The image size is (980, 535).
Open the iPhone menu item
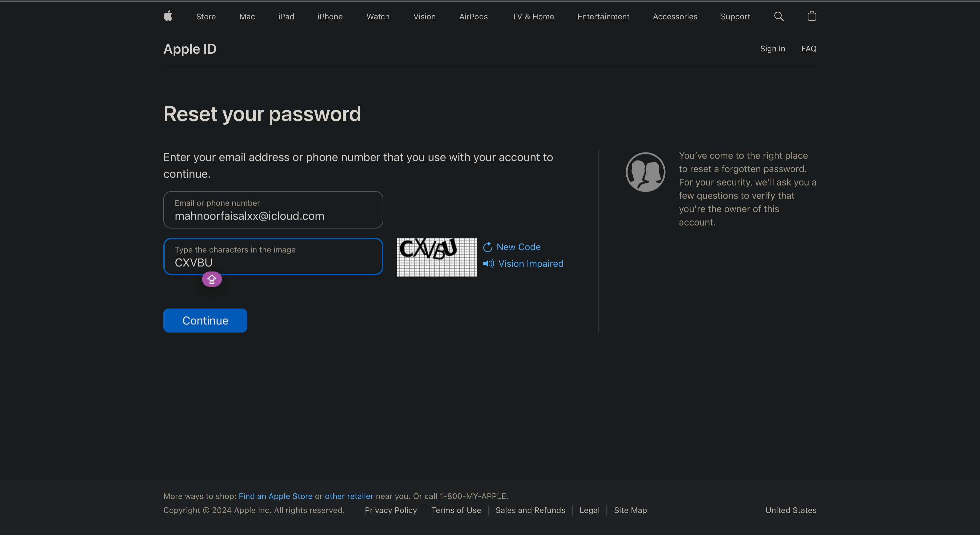pos(330,16)
